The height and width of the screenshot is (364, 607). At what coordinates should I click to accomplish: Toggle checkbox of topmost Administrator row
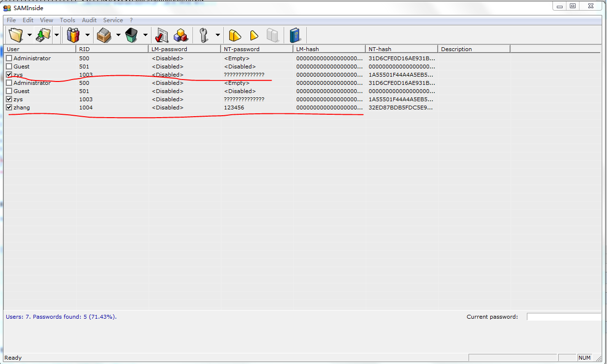coord(9,58)
